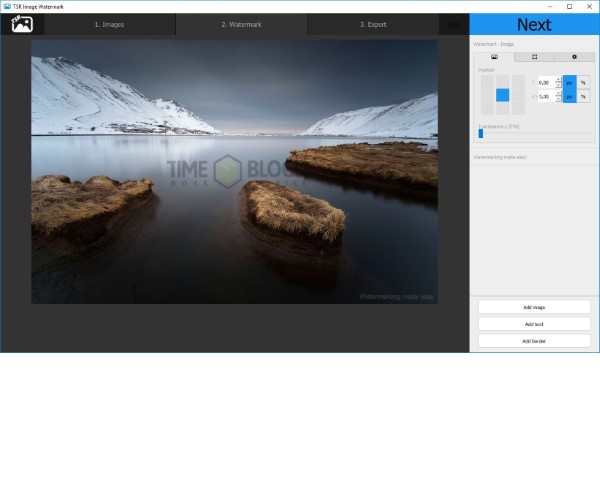Click the Transparency slider handle
The image size is (600, 483).
point(481,133)
